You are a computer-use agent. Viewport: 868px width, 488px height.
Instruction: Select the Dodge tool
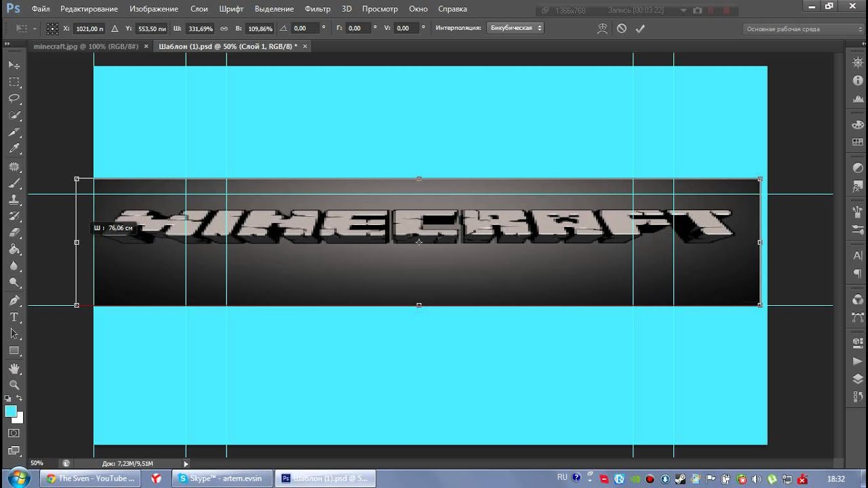point(14,283)
